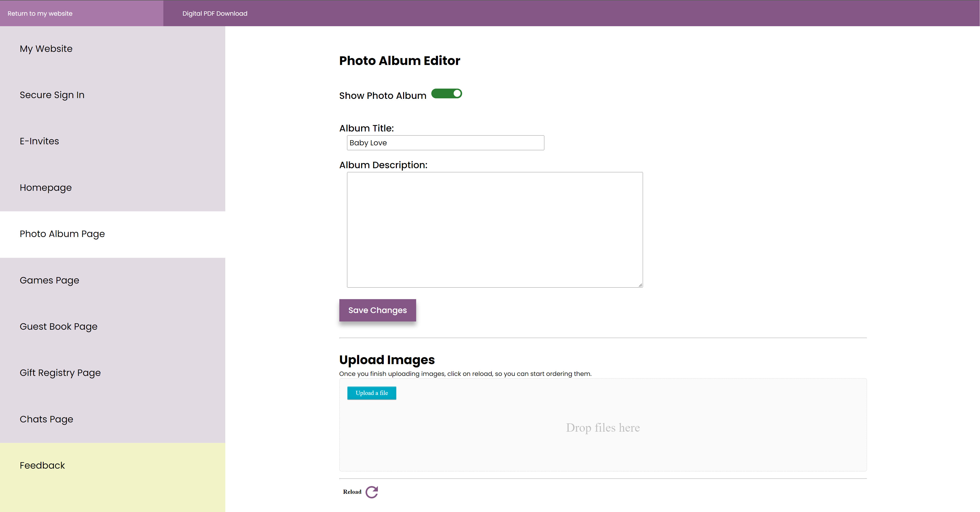Image resolution: width=980 pixels, height=512 pixels.
Task: Click Return to my website link
Action: [x=40, y=13]
